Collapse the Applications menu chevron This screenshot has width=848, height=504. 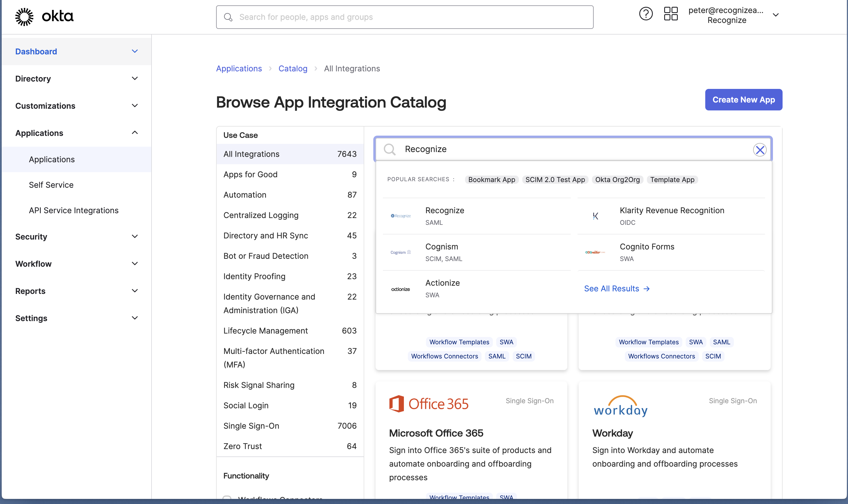coord(135,133)
